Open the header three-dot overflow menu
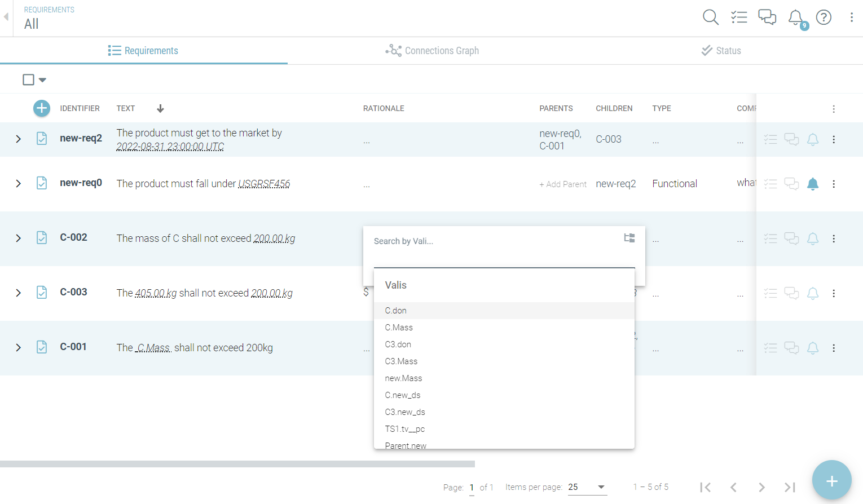This screenshot has height=504, width=863. [852, 17]
